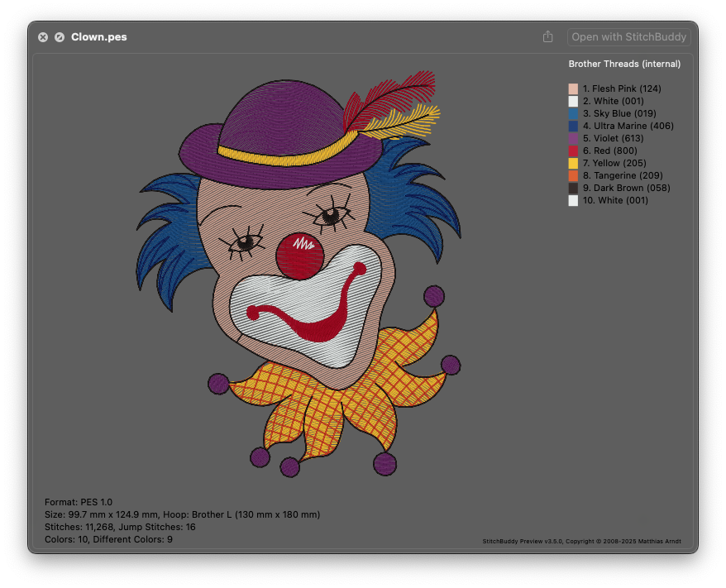This screenshot has width=726, height=588.
Task: Click thread 2 White (001) color swatch
Action: tap(573, 101)
